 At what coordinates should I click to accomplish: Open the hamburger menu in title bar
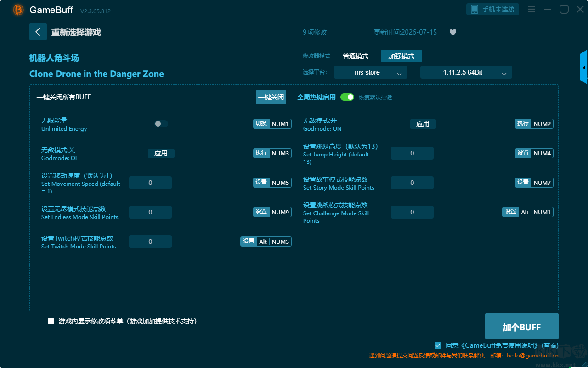[531, 9]
